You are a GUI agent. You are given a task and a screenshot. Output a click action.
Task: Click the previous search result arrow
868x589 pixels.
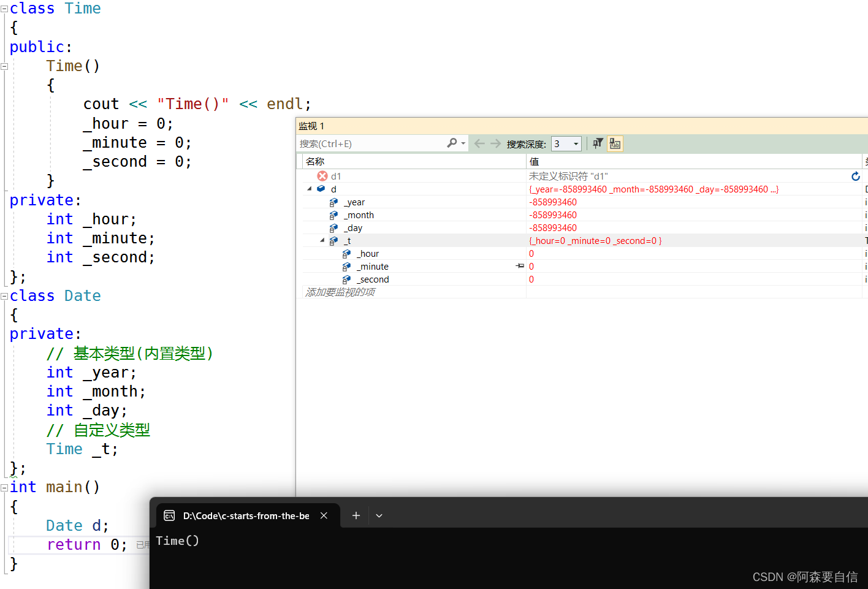coord(479,143)
